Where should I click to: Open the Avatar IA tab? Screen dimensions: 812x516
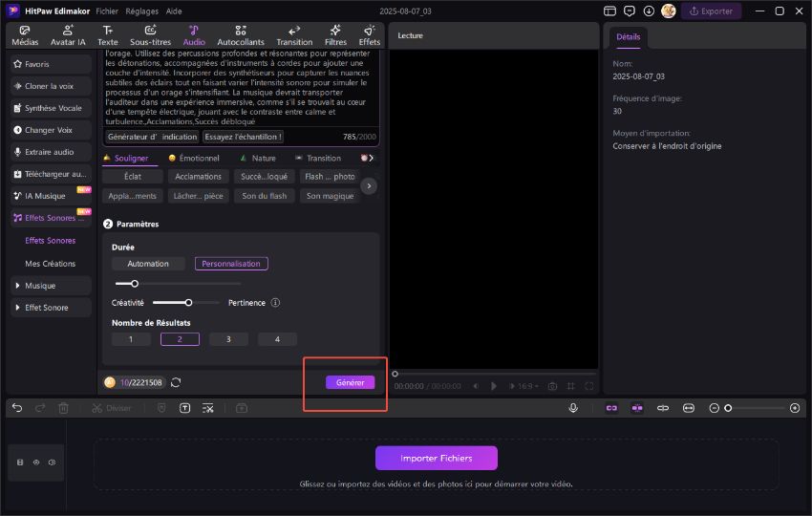click(x=68, y=35)
